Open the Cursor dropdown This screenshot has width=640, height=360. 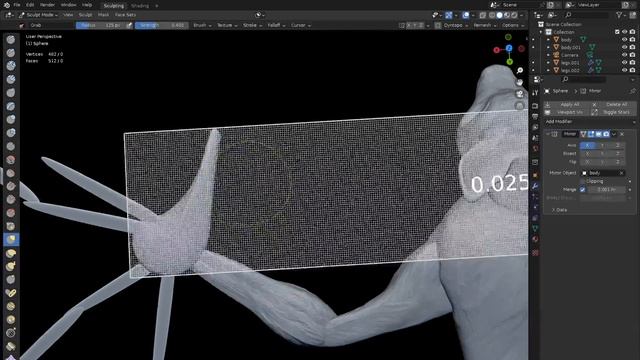pos(301,25)
